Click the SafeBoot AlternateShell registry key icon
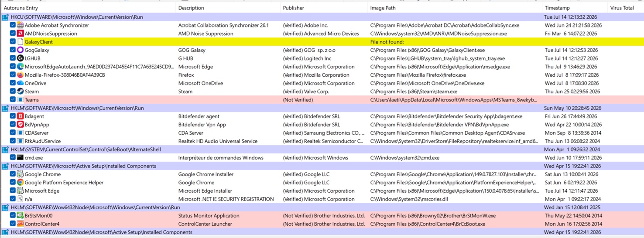The image size is (644, 238). [5, 150]
